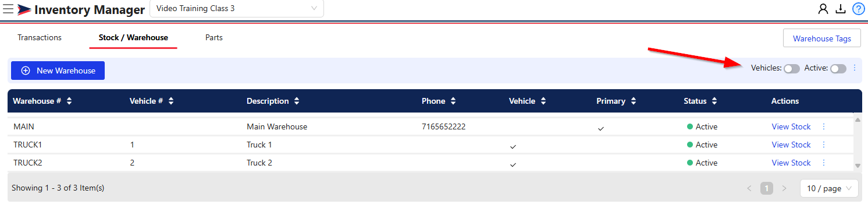The width and height of the screenshot is (868, 211).
Task: Open the more actions menu for TRUCK2
Action: [x=823, y=163]
